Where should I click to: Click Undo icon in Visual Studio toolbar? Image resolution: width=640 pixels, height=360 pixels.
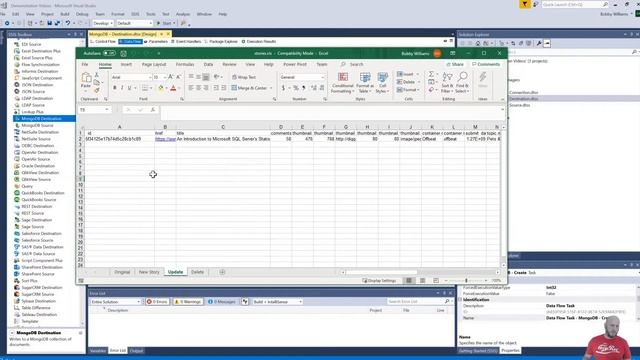pos(68,23)
